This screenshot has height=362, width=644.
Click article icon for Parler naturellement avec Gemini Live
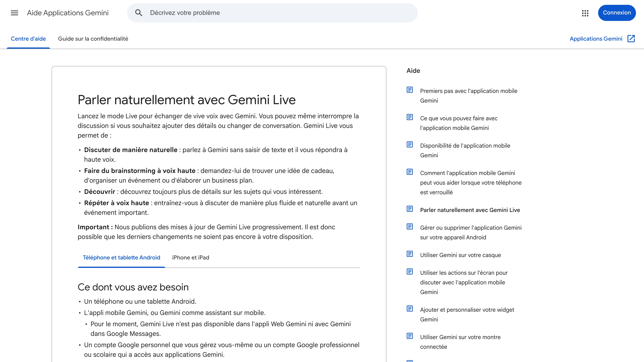[410, 209]
